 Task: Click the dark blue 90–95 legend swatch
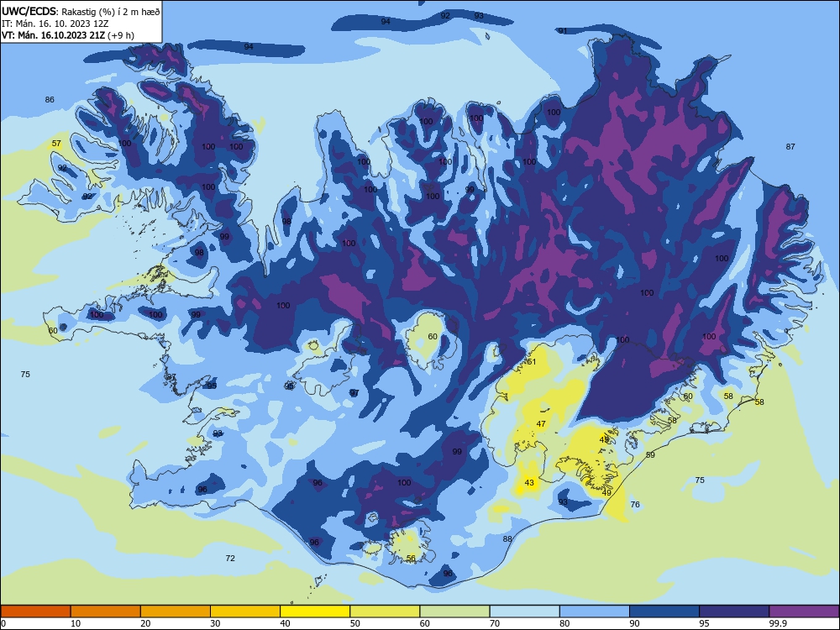pyautogui.click(x=664, y=612)
